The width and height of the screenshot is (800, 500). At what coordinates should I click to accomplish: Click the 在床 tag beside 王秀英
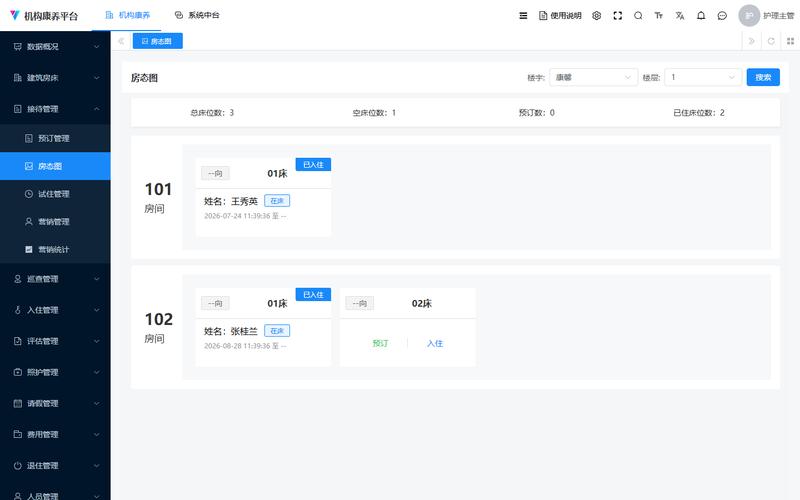(277, 201)
